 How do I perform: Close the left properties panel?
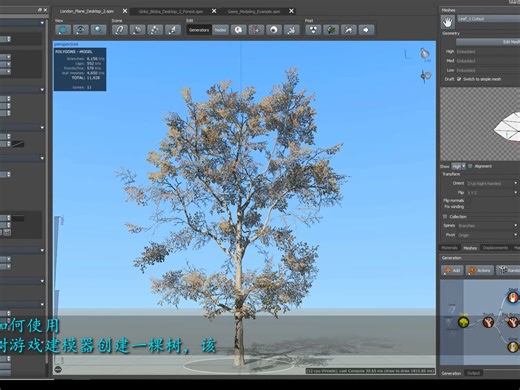tap(46, 10)
